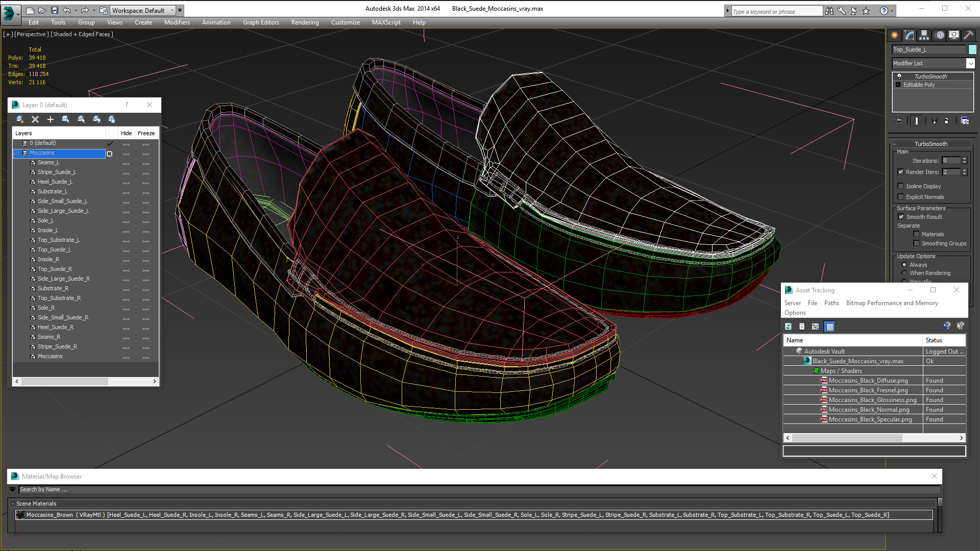Open the Modify command panel tab

tap(910, 35)
